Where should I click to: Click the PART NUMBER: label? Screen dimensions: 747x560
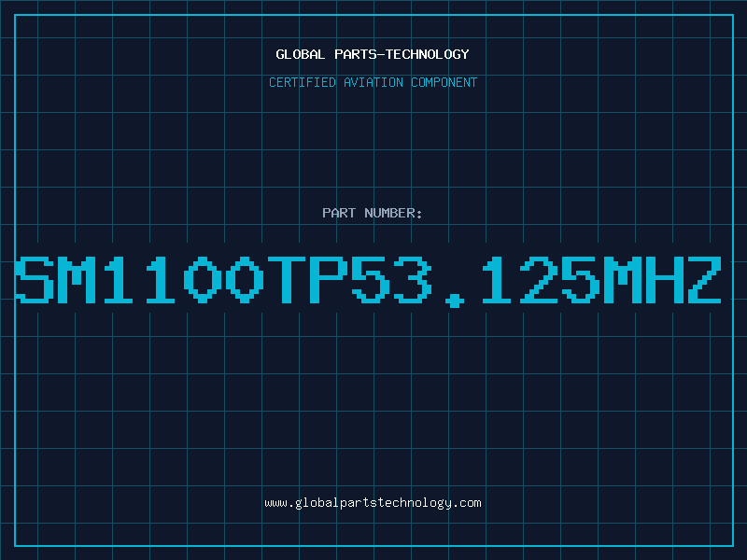373,213
